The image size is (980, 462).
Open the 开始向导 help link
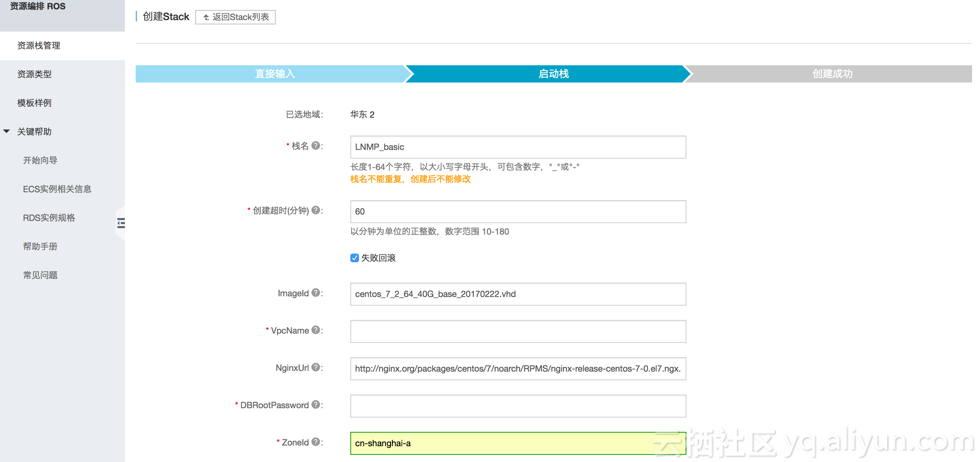coord(40,160)
